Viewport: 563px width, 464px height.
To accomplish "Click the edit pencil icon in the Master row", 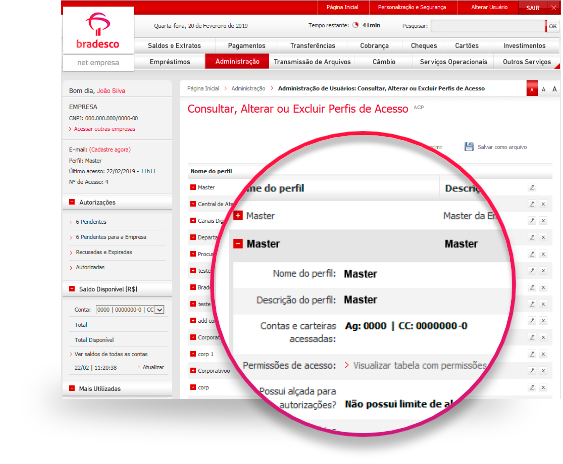I will point(532,187).
